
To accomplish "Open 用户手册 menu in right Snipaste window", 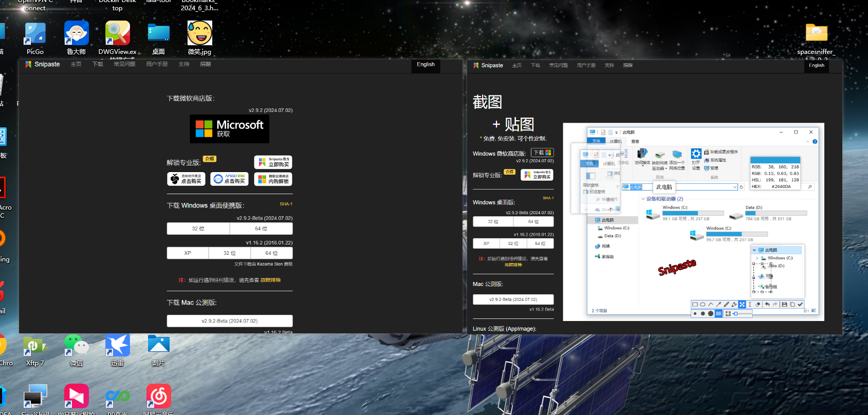I will (x=586, y=66).
